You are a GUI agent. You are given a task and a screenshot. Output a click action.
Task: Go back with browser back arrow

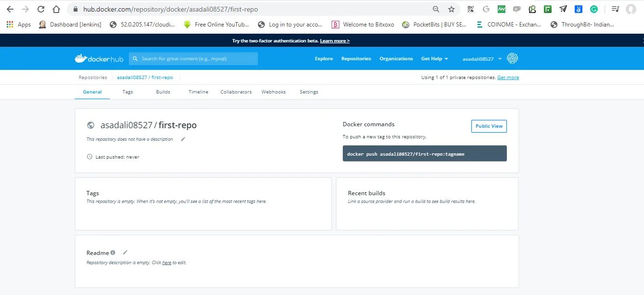(10, 9)
